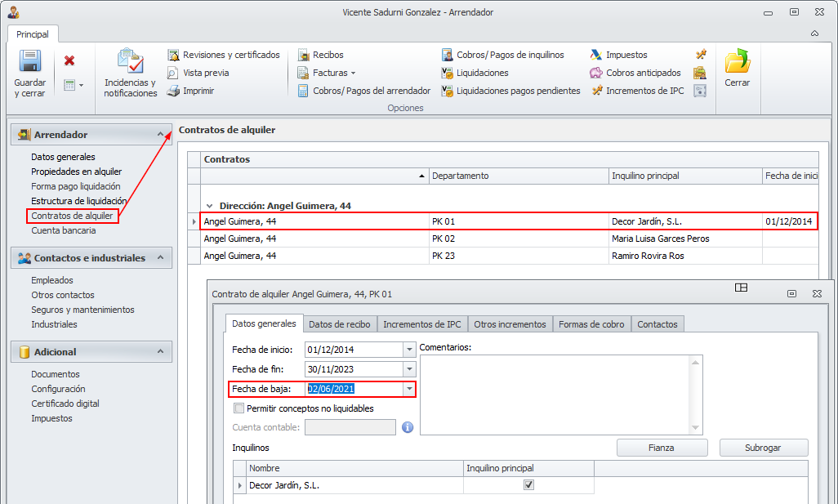
Task: Click the blue info icon beside Cuenta contable
Action: click(408, 427)
